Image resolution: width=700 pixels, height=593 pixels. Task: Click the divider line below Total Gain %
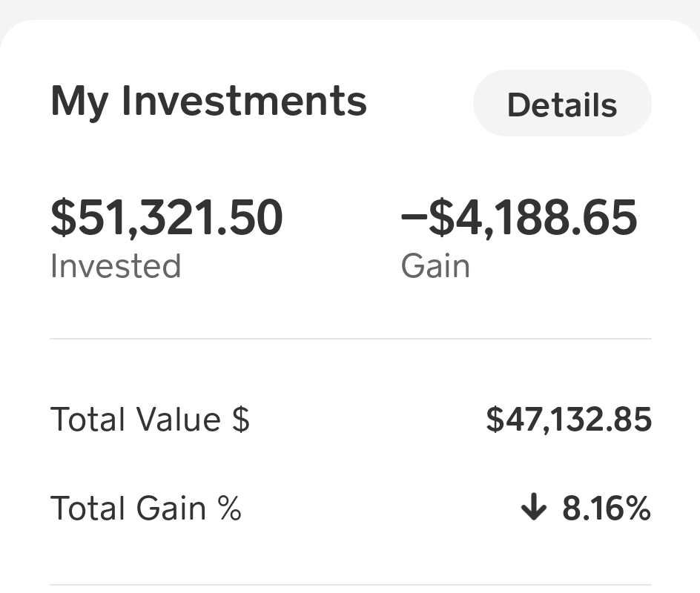click(350, 585)
